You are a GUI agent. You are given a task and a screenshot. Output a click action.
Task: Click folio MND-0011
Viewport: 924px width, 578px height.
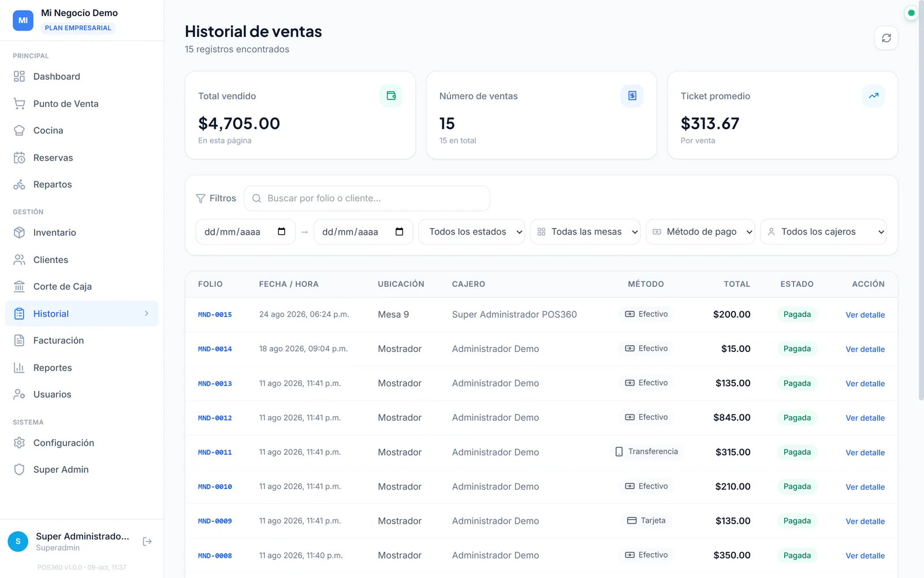215,453
